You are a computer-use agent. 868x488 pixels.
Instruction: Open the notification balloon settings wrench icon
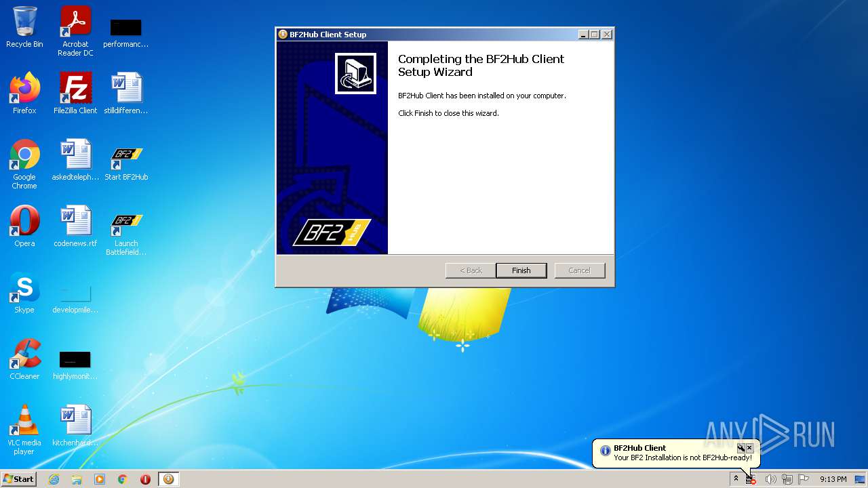click(741, 448)
